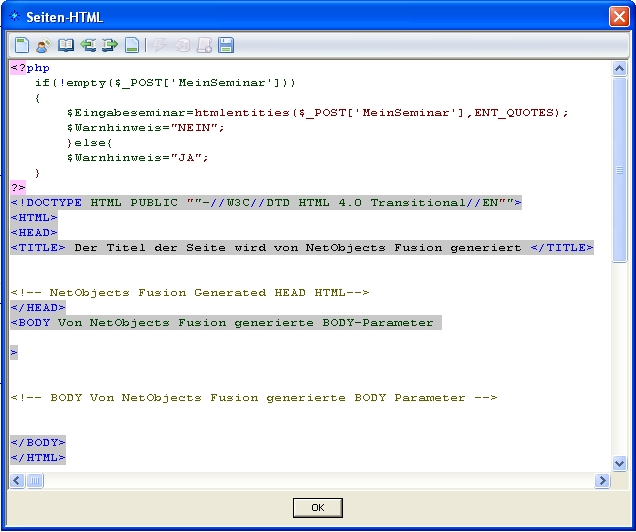Viewport: 636px width, 532px height.
Task: Click the page with green bottom icon
Action: [132, 45]
